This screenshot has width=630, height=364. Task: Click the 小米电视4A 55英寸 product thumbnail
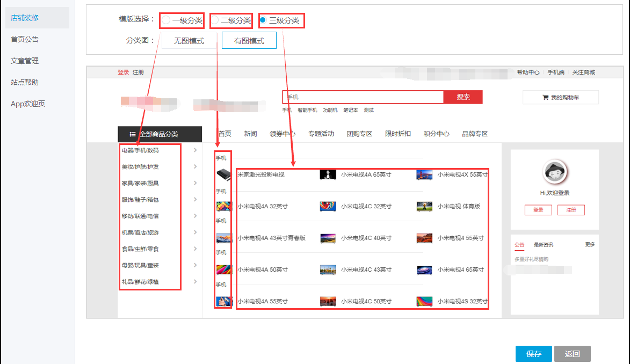224,301
